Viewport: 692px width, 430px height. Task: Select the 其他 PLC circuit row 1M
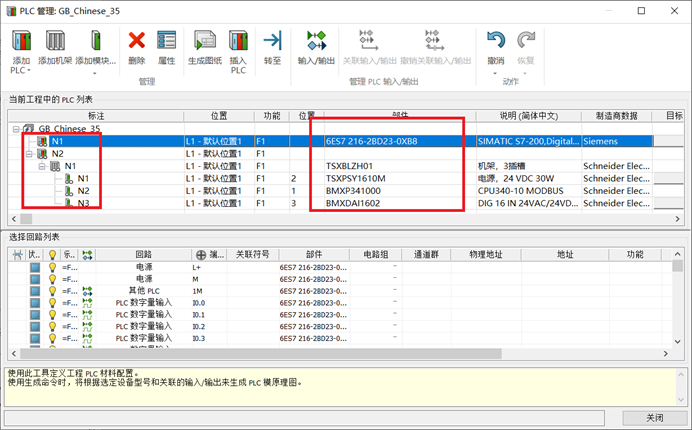[x=340, y=291]
